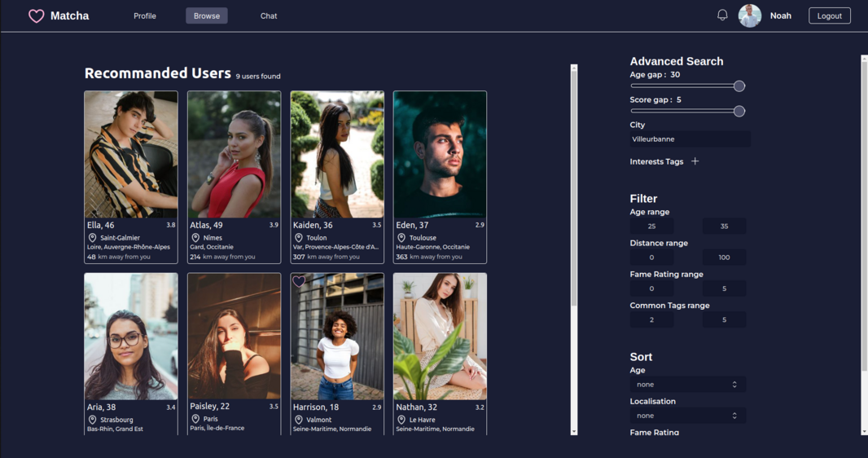The height and width of the screenshot is (458, 868).
Task: Open the Age sort dropdown
Action: [686, 385]
